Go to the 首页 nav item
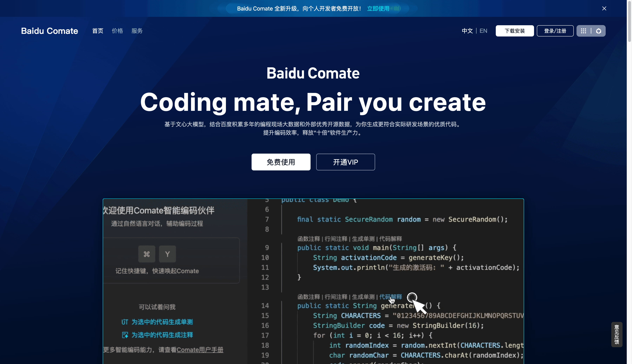The height and width of the screenshot is (364, 632). pos(98,31)
